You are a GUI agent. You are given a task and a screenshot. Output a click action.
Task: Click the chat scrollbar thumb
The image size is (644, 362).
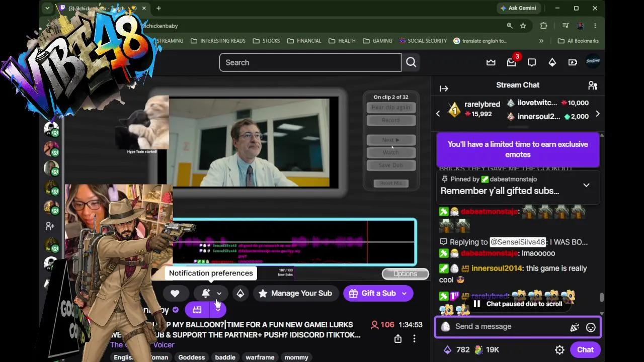(601, 298)
